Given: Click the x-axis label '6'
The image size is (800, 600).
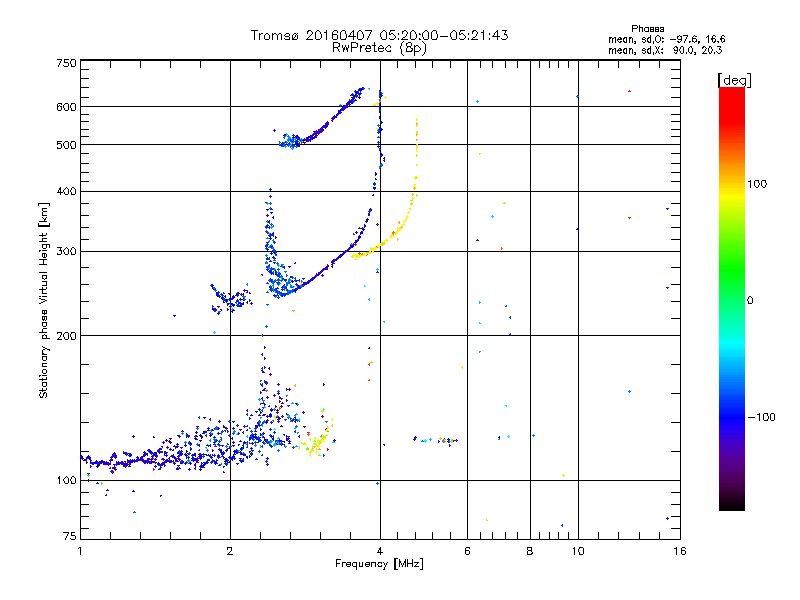Looking at the screenshot, I should [x=467, y=551].
